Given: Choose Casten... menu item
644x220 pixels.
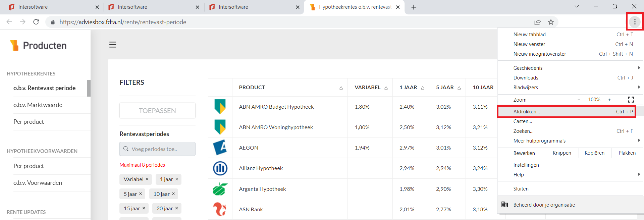Looking at the screenshot, I should pyautogui.click(x=570, y=121).
